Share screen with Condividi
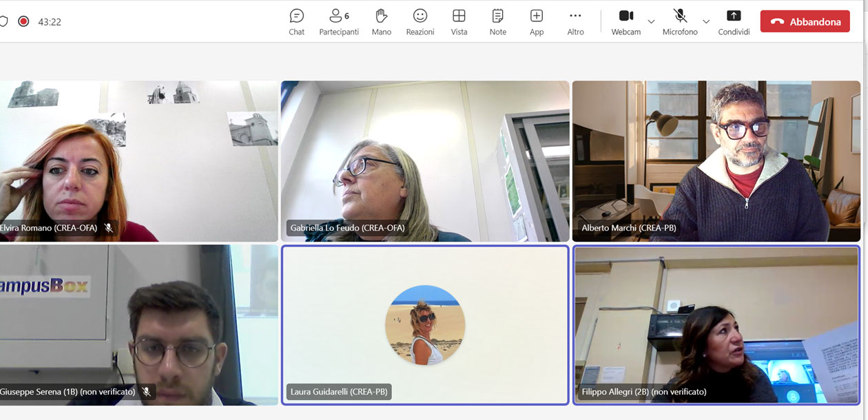 (x=734, y=22)
